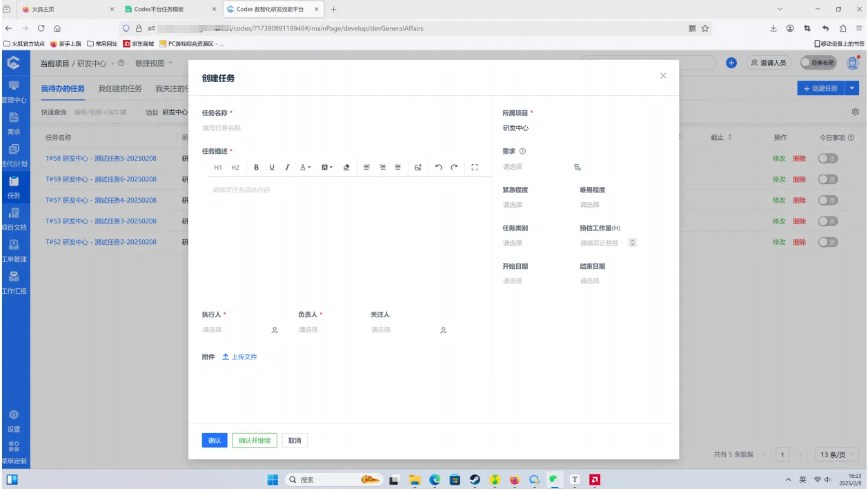This screenshot has height=491, width=868.
Task: Apply H2 heading in the description editor
Action: point(235,168)
